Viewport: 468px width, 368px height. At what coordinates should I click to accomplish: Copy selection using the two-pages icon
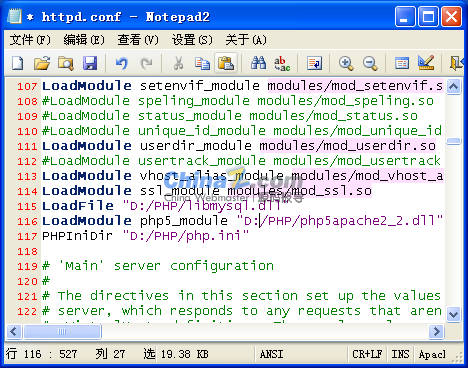coord(202,63)
